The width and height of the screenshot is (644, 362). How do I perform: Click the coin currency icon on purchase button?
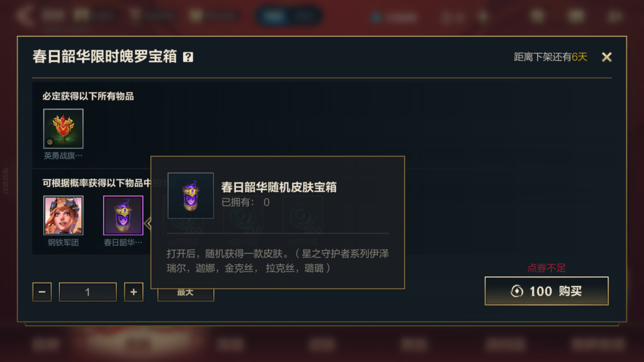tap(517, 291)
